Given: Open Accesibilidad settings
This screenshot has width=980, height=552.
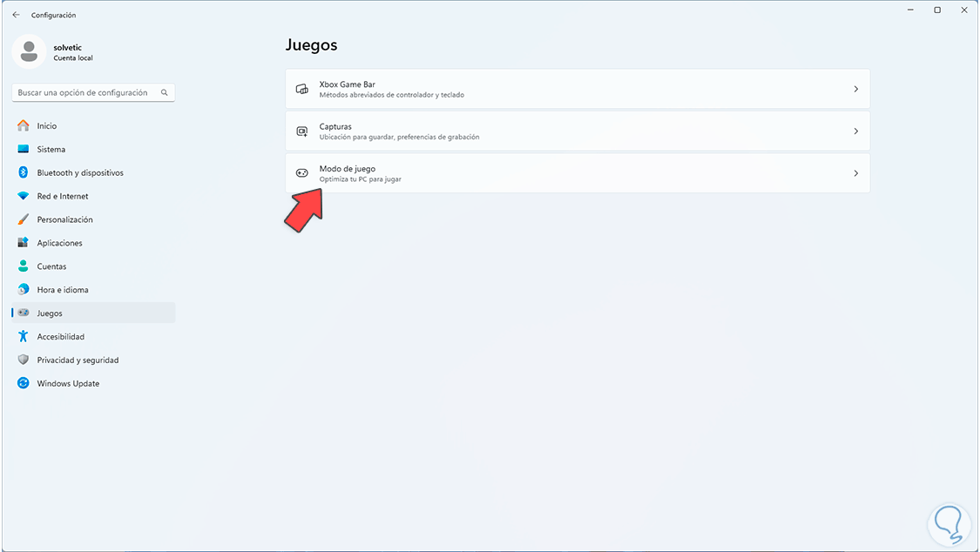Looking at the screenshot, I should coord(94,337).
